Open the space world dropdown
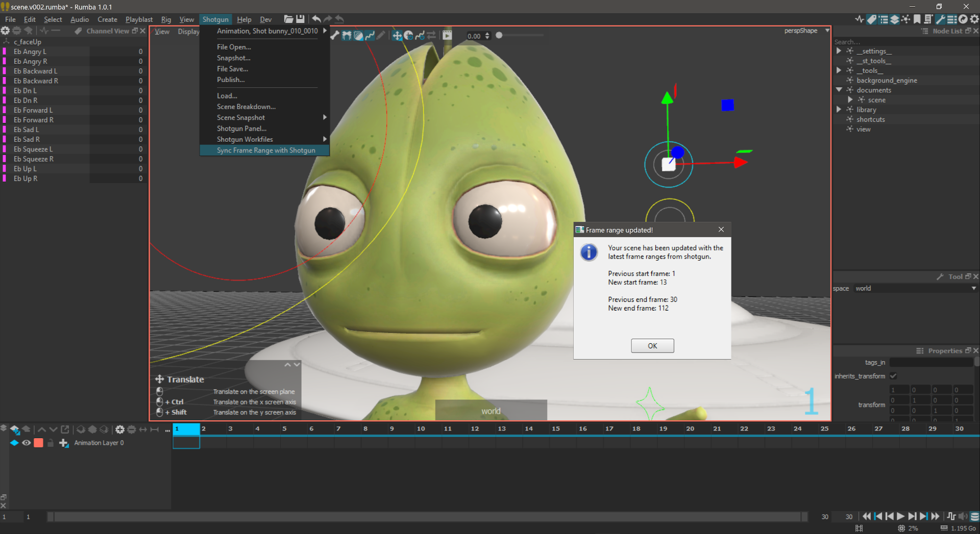This screenshot has height=534, width=980. click(x=916, y=289)
